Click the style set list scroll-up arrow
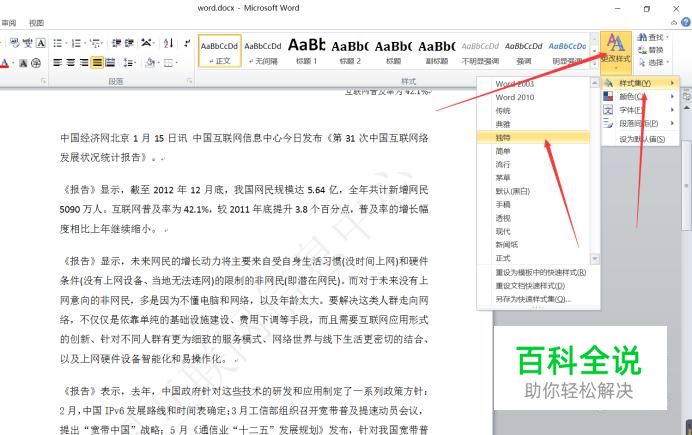 (x=594, y=83)
